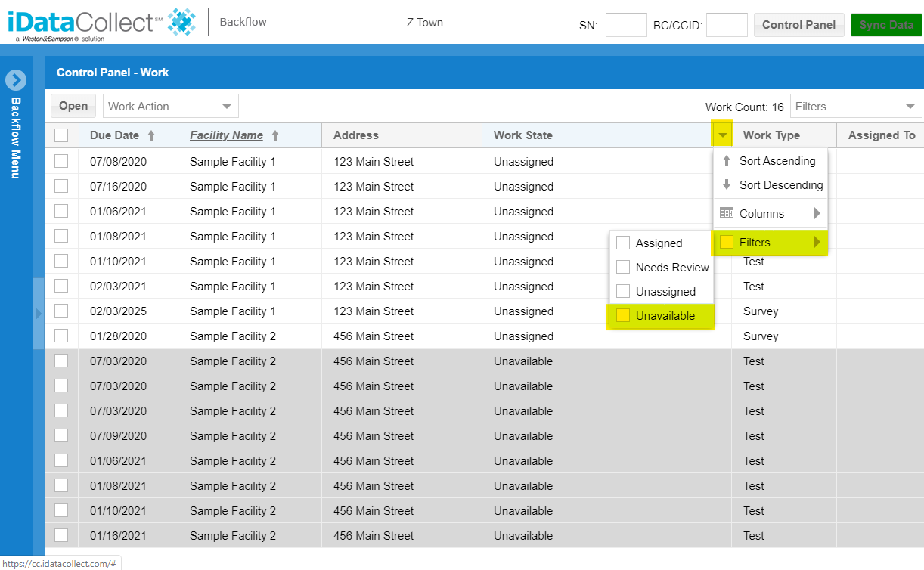Choose Sort Descending from column menu
Viewport: 924px width, 570px height.
(x=771, y=185)
